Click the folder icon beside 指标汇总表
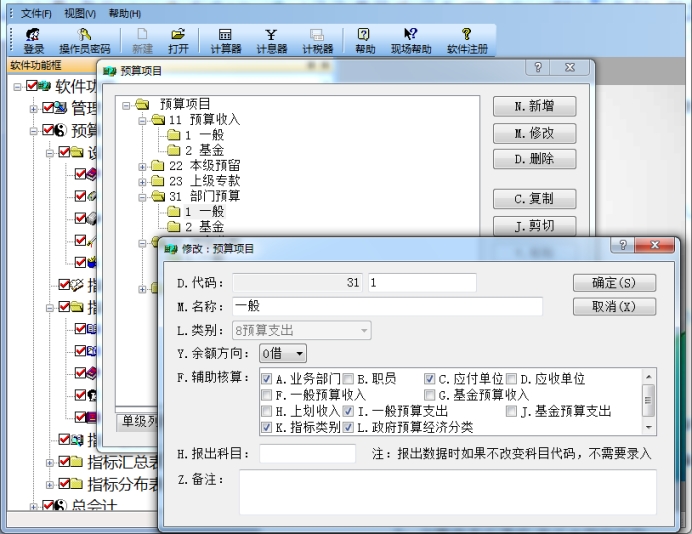The image size is (692, 534). (76, 462)
